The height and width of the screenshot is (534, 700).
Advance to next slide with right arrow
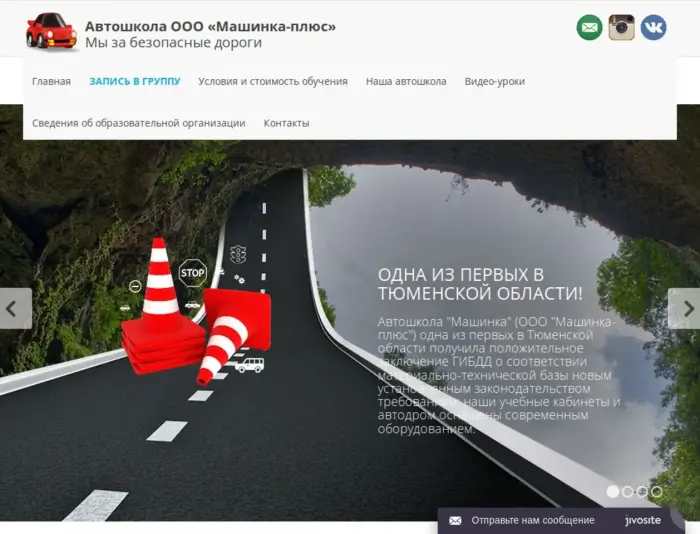pyautogui.click(x=685, y=309)
